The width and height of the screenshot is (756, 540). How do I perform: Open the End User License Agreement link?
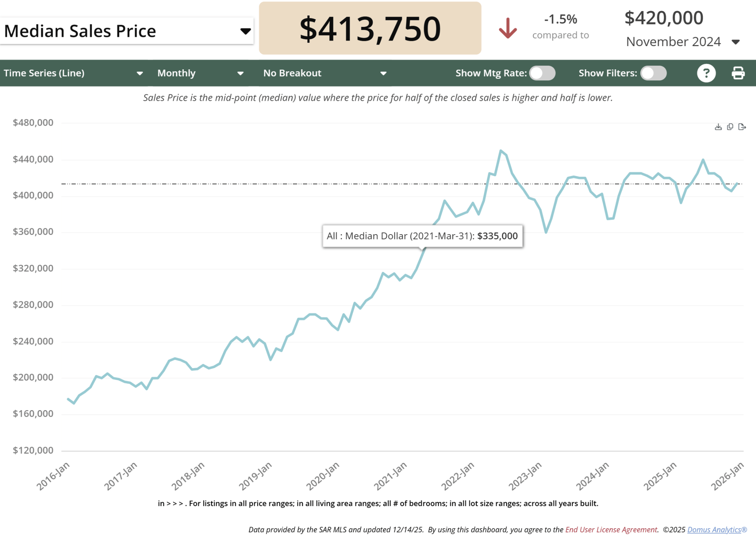[x=611, y=530]
